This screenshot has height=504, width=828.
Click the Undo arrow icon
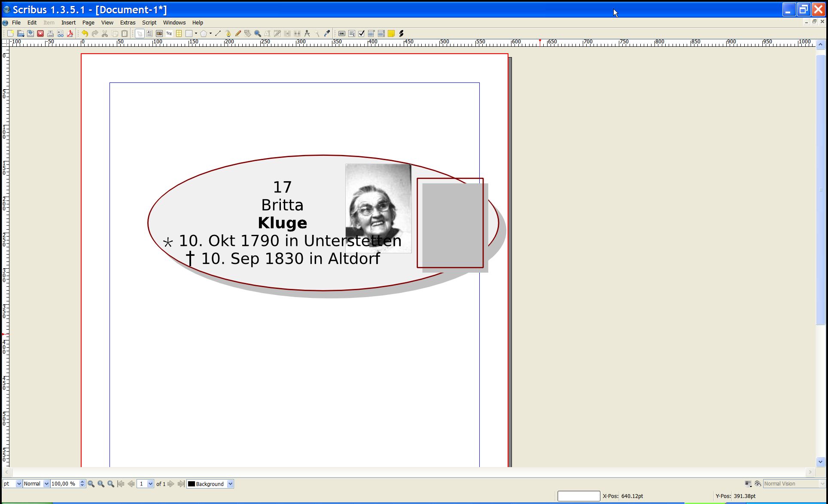[85, 33]
